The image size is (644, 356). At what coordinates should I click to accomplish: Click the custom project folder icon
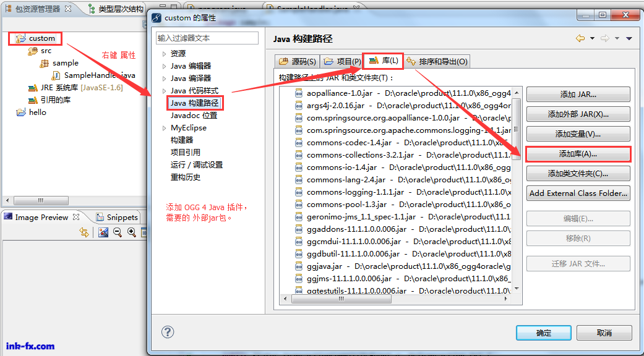(20, 38)
